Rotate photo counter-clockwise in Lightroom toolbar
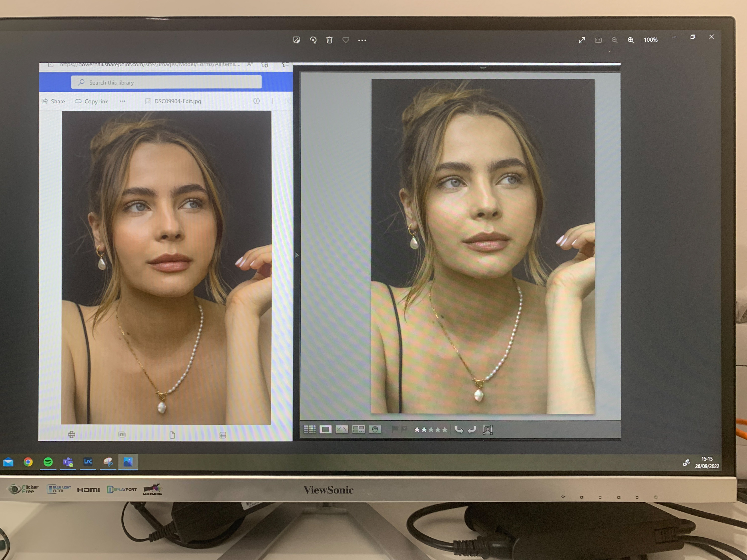The image size is (747, 560). coord(459,429)
